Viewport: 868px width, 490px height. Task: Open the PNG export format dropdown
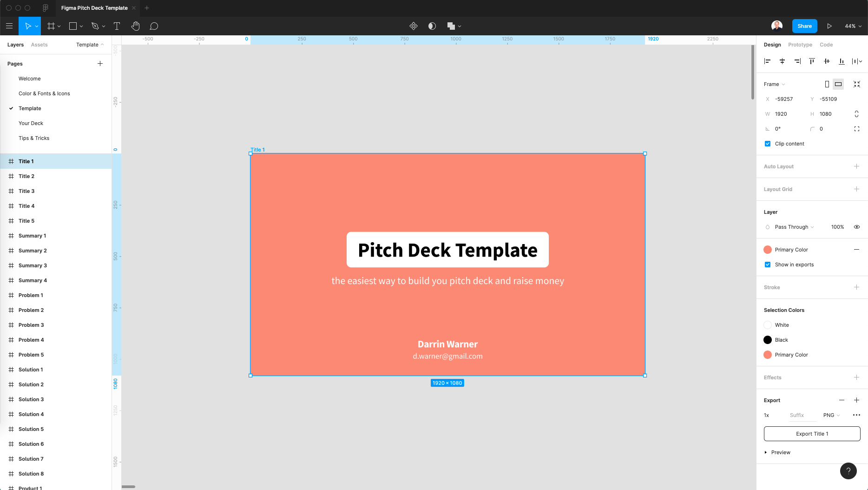[831, 415]
